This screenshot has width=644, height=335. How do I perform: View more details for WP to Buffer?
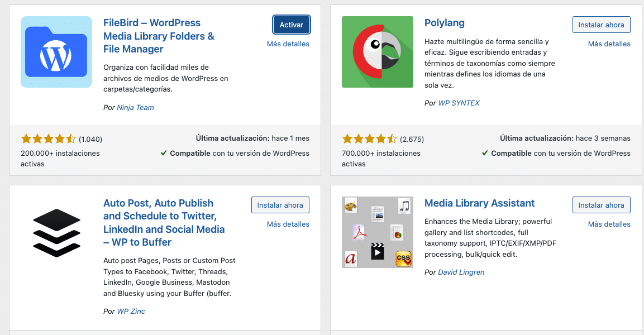pos(288,224)
